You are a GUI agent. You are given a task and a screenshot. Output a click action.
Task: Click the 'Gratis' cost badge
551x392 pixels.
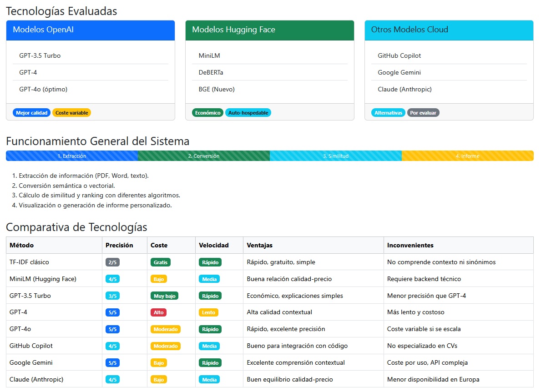pyautogui.click(x=161, y=262)
